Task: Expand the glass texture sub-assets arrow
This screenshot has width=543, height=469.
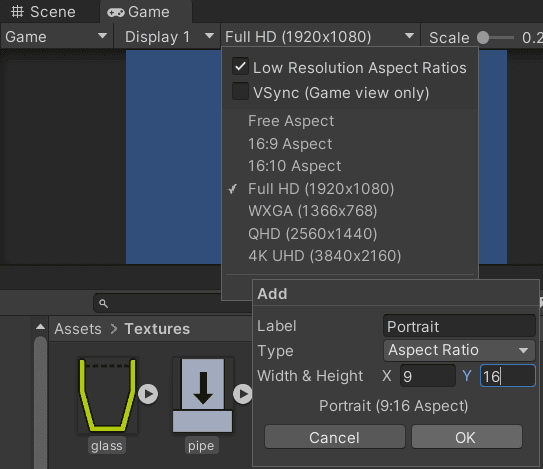Action: (x=148, y=394)
